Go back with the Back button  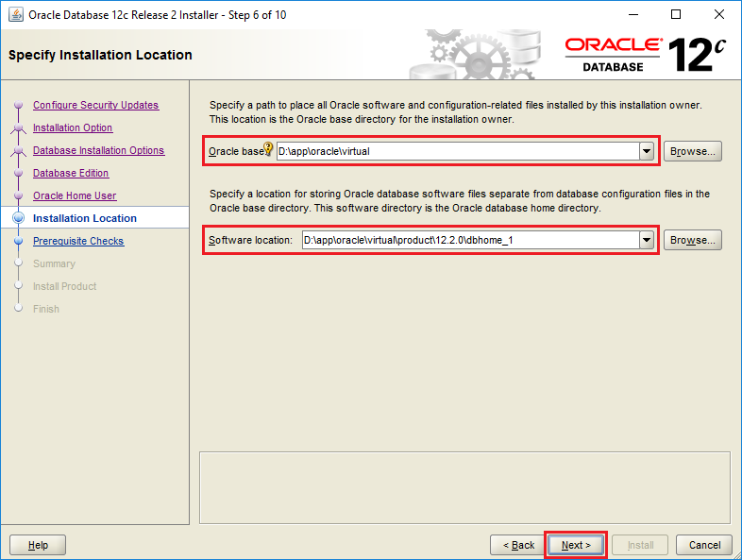coord(518,545)
